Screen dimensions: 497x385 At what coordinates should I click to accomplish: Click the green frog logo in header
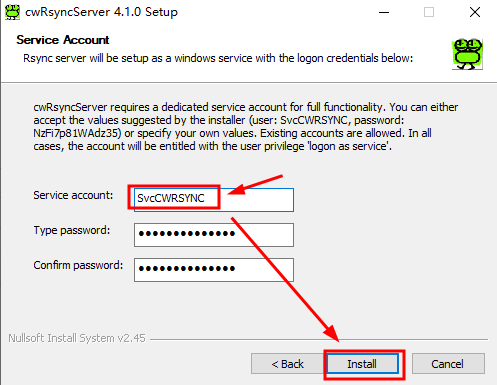(x=467, y=54)
